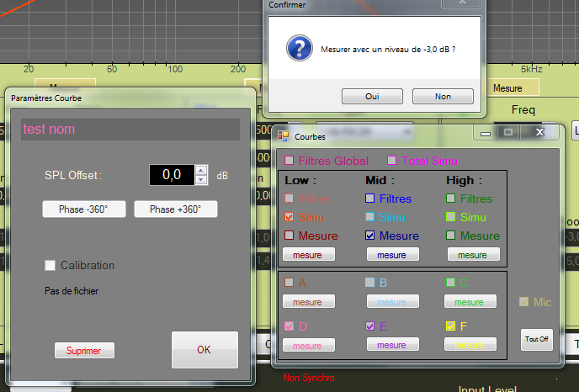579x392 pixels.
Task: Toggle the curve D checkbox
Action: (289, 326)
